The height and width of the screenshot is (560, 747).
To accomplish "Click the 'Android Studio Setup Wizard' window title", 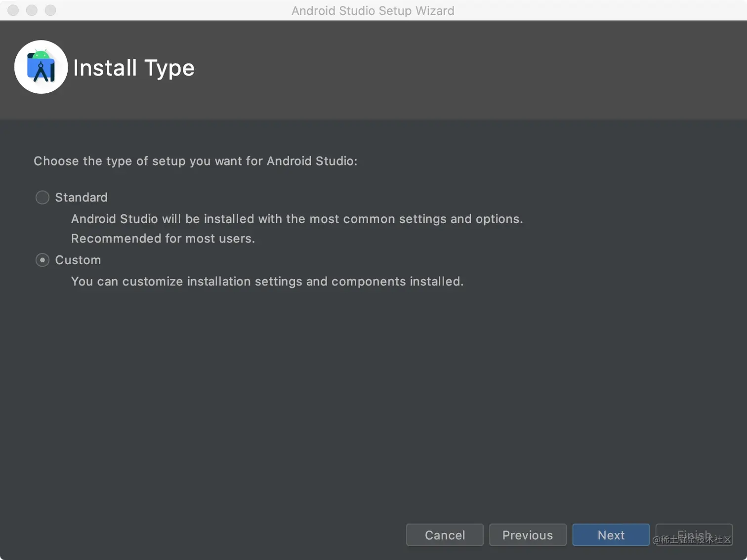I will (373, 11).
